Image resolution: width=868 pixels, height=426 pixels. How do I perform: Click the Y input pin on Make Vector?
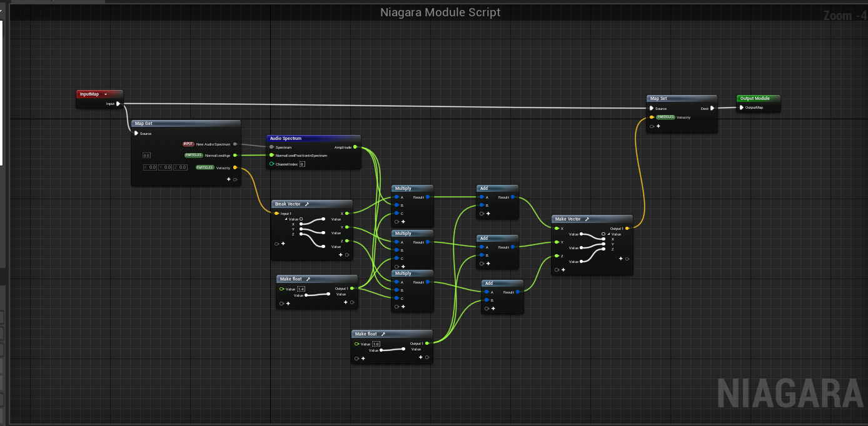(557, 242)
